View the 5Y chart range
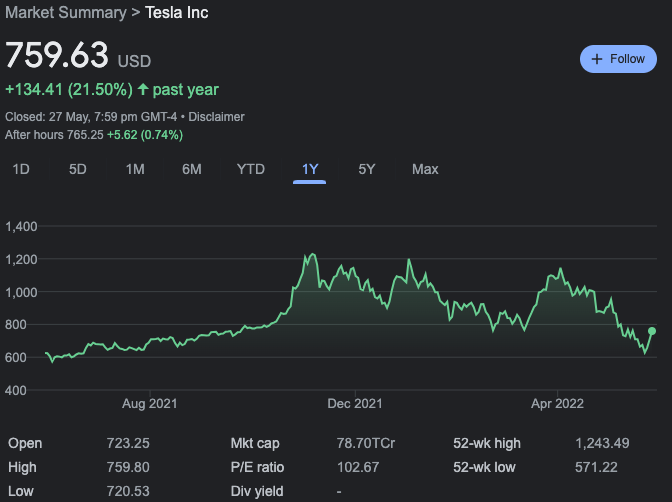672x502 pixels. pyautogui.click(x=367, y=169)
